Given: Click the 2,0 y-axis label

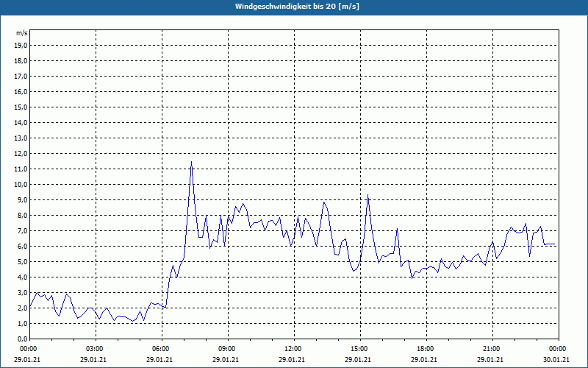Looking at the screenshot, I should coord(22,308).
